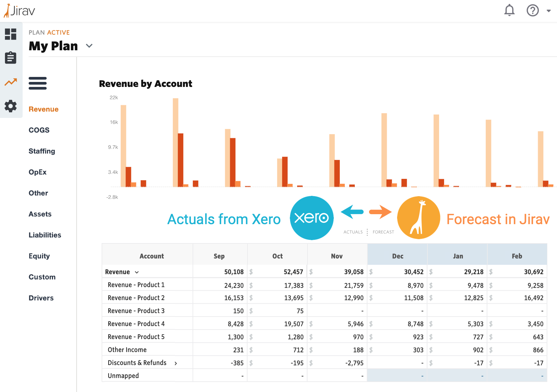Viewport: 557px width, 392px height.
Task: Click the Xero logo circle
Action: (x=312, y=218)
